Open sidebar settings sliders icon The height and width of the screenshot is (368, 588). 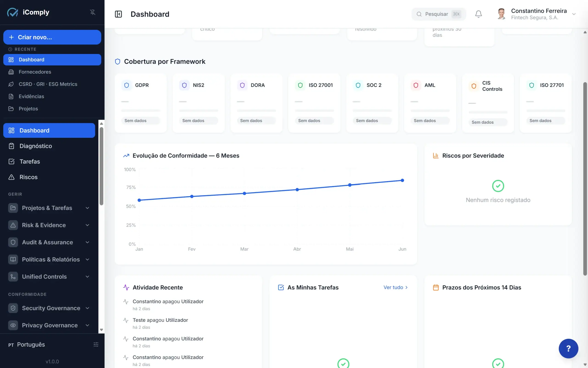96,345
